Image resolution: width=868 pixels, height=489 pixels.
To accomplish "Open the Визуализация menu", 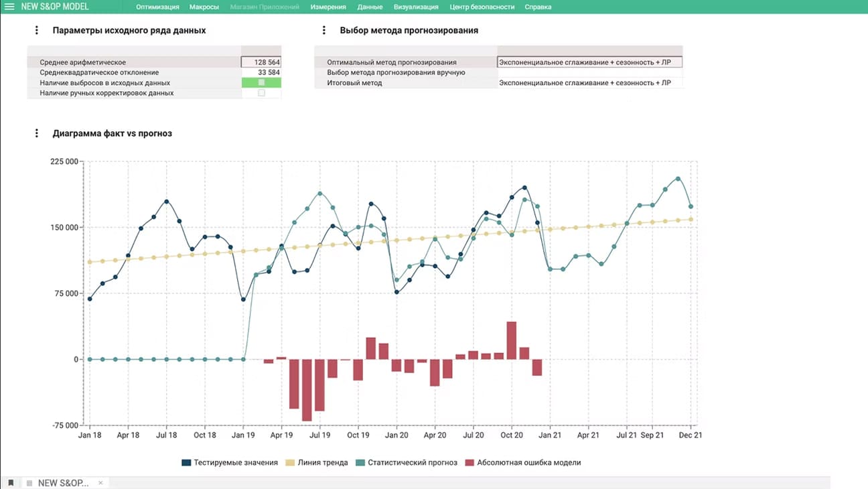I will [416, 7].
